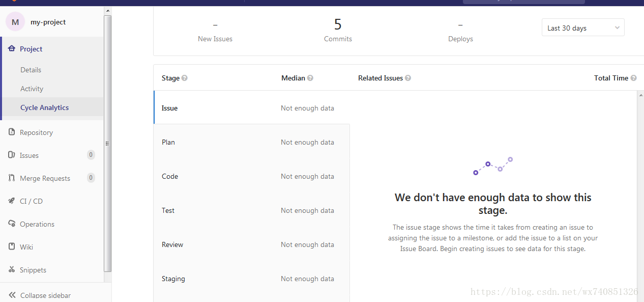Screen dimensions: 644x302
Task: Select the Details menu item
Action: click(31, 70)
